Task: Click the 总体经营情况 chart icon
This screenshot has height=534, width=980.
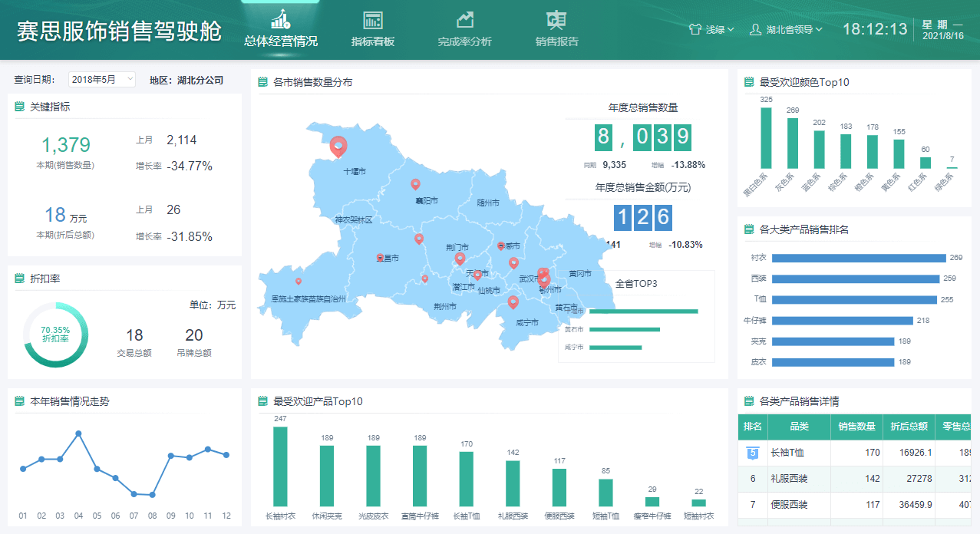Action: 281,19
